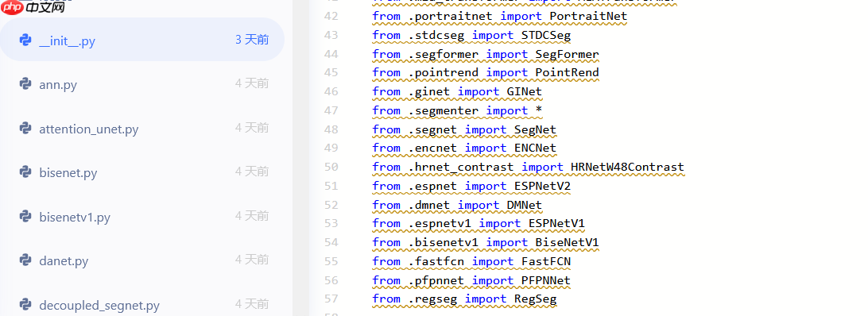Select the active __init__.py file entry

[x=142, y=40]
